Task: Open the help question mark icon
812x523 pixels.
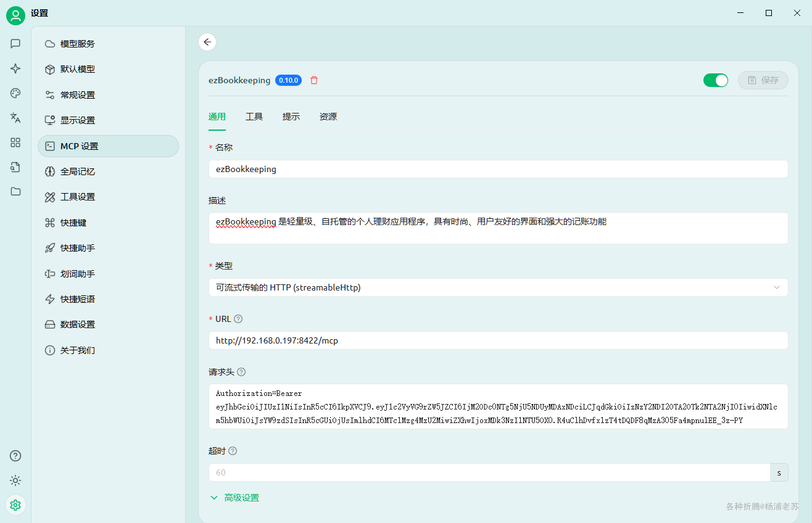Action: click(x=15, y=456)
